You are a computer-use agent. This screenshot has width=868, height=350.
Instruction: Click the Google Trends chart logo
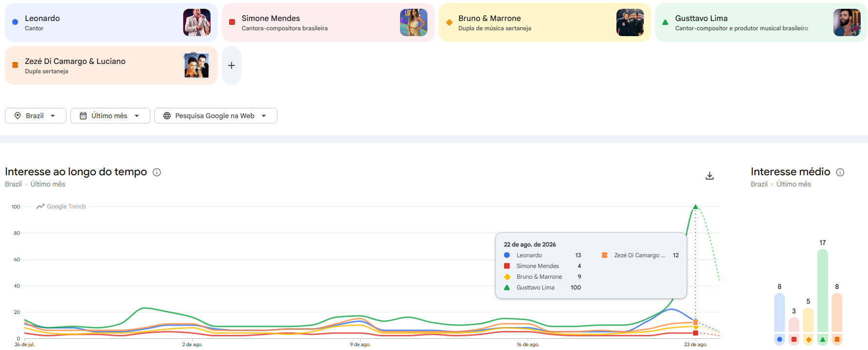click(61, 206)
